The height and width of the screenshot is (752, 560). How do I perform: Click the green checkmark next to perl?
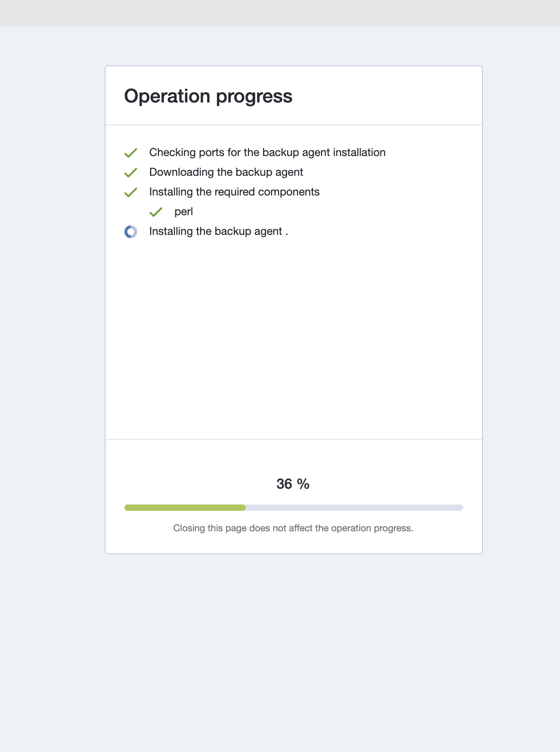point(156,212)
